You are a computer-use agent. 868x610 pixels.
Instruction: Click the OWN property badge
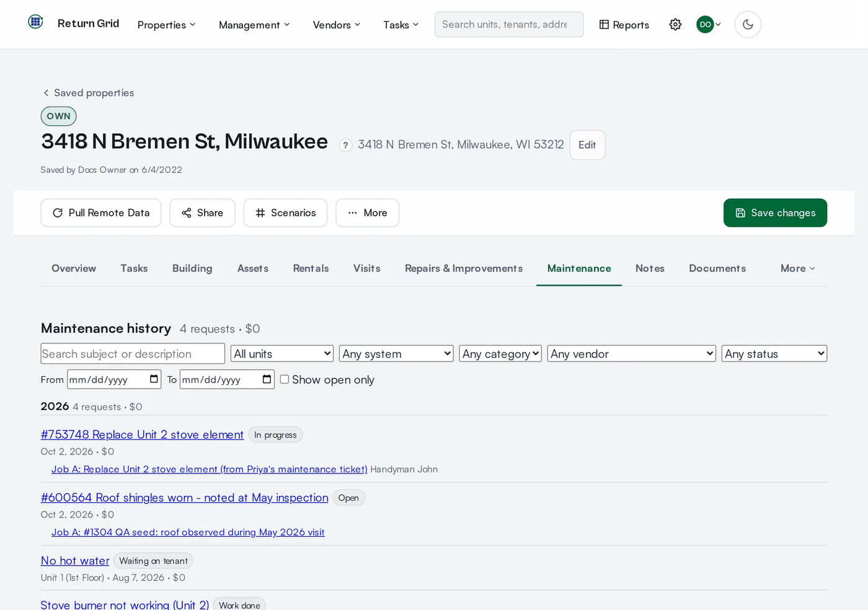click(58, 116)
